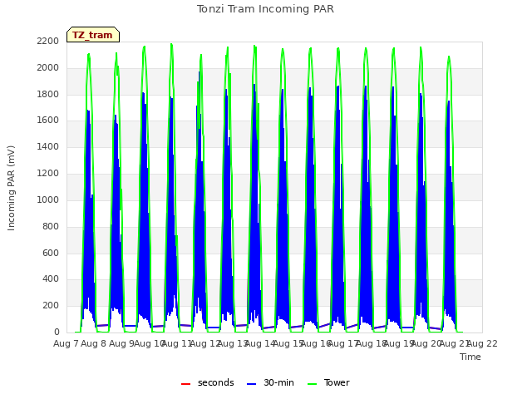Toggle the 30-min legend entry

tap(270, 382)
